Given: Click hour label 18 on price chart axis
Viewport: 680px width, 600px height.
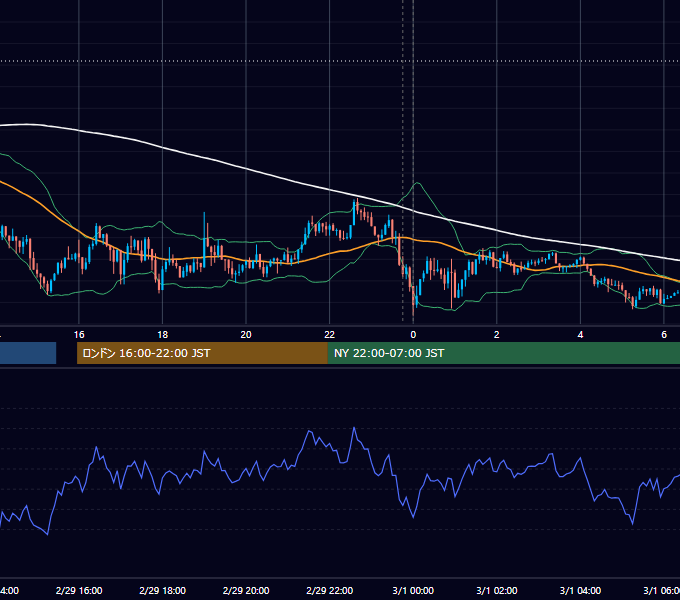Looking at the screenshot, I should point(163,335).
